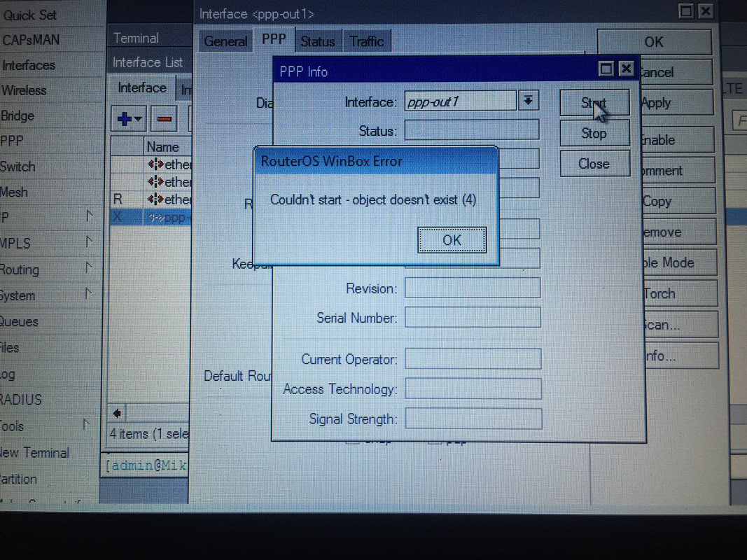
Task: Open the Status tab
Action: (x=318, y=41)
